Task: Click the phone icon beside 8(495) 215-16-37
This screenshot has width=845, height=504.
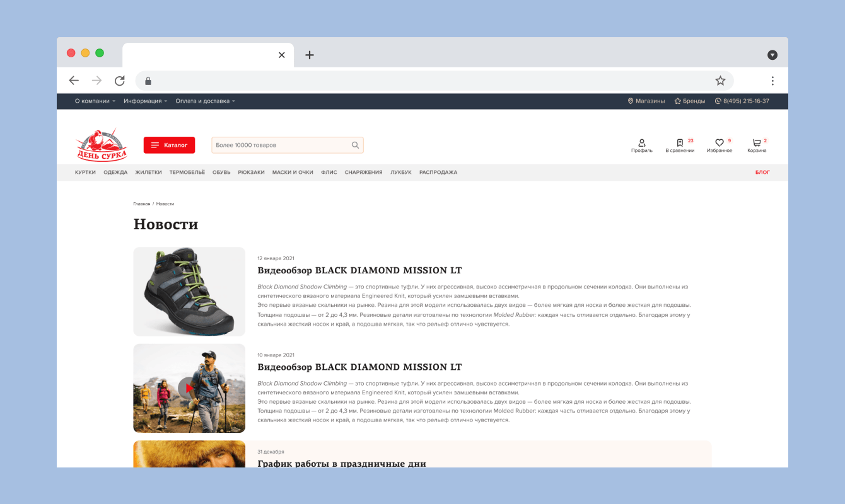Action: (x=718, y=101)
